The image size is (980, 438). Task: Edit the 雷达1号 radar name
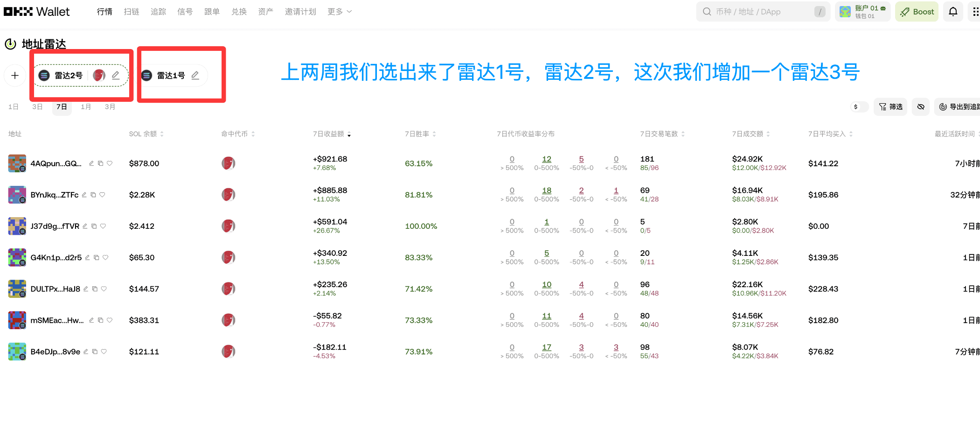195,75
